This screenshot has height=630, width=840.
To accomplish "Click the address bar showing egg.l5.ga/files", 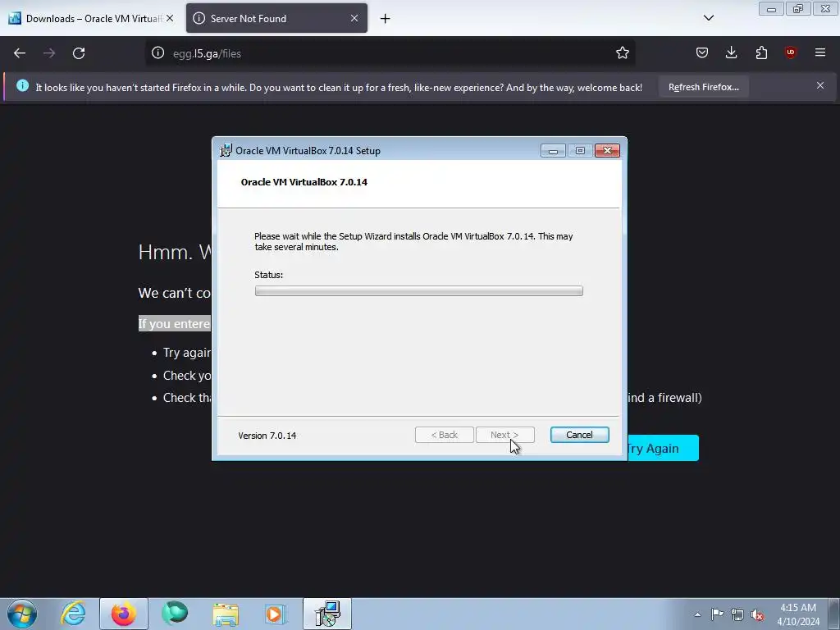I will pyautogui.click(x=391, y=53).
